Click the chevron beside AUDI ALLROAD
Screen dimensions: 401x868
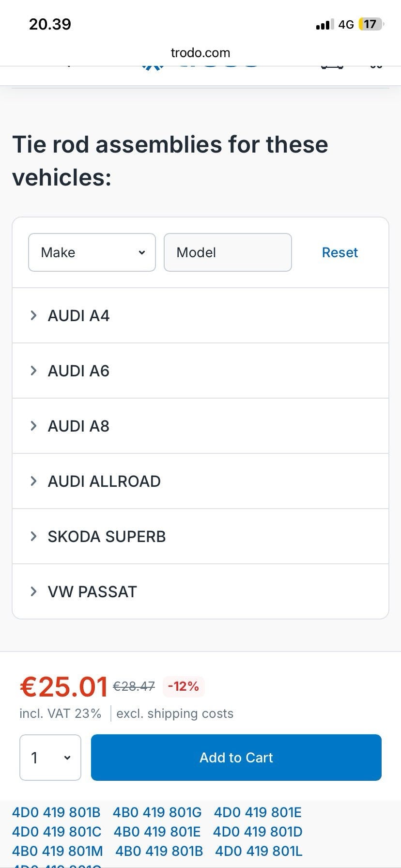tap(33, 481)
